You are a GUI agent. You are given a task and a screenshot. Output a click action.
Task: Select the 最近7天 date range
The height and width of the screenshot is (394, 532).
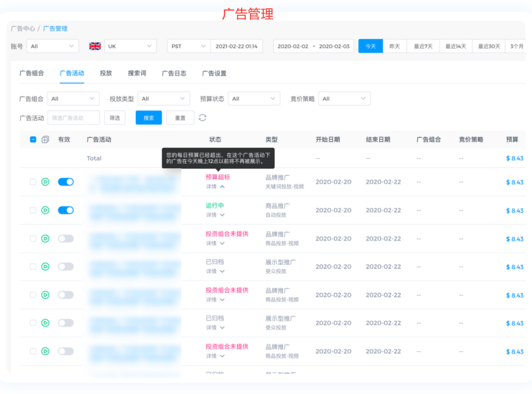point(423,46)
